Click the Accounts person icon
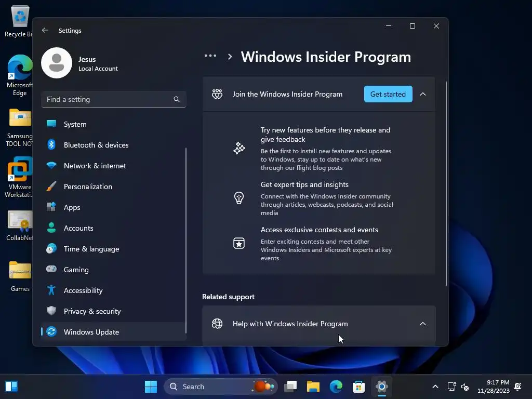Screen dimensions: 532x399 point(51,228)
